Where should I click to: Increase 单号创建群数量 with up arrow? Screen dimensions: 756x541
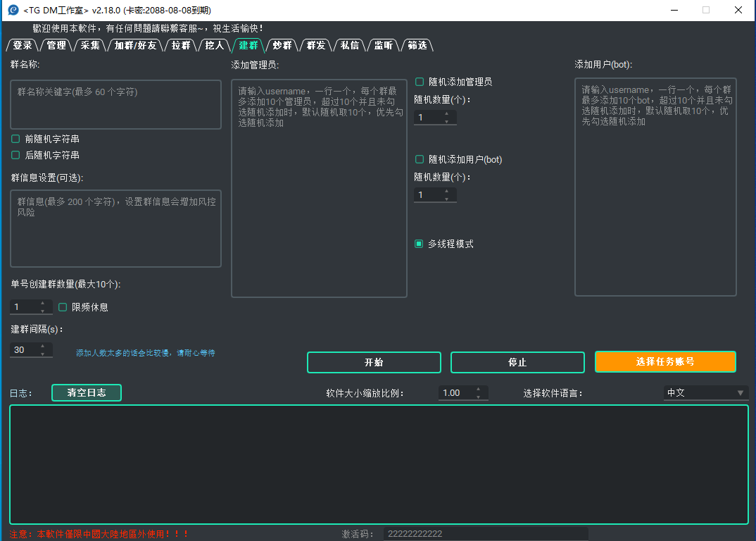click(x=43, y=304)
